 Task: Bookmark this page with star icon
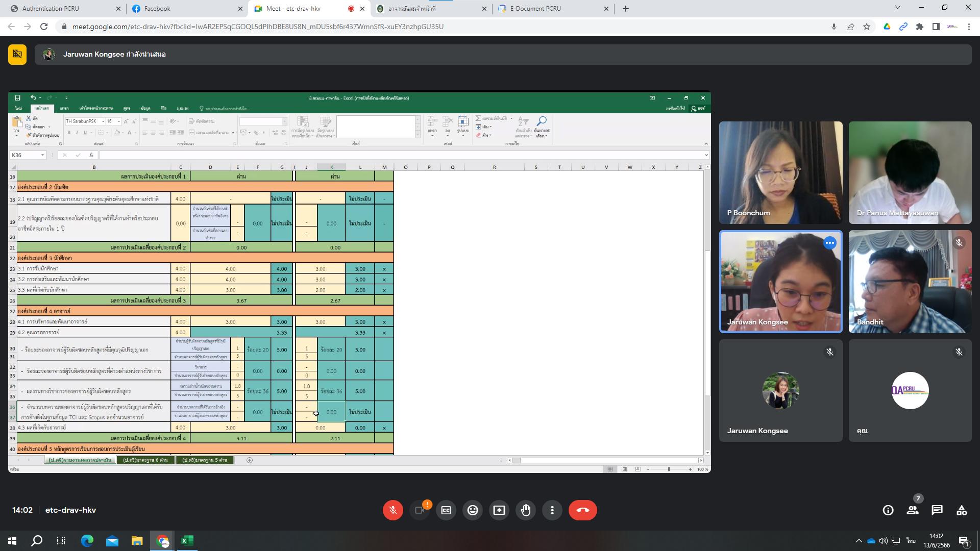[867, 27]
